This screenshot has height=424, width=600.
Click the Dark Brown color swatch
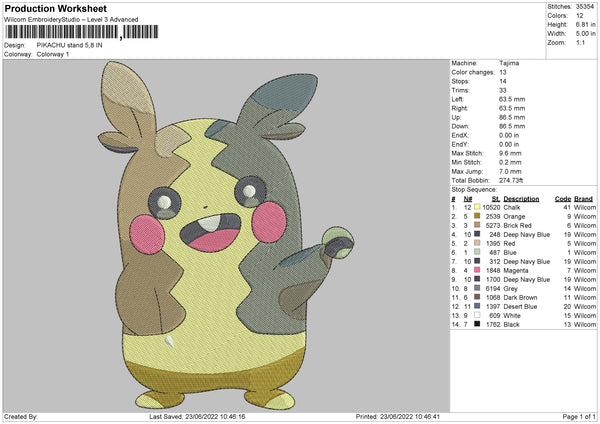pos(477,297)
